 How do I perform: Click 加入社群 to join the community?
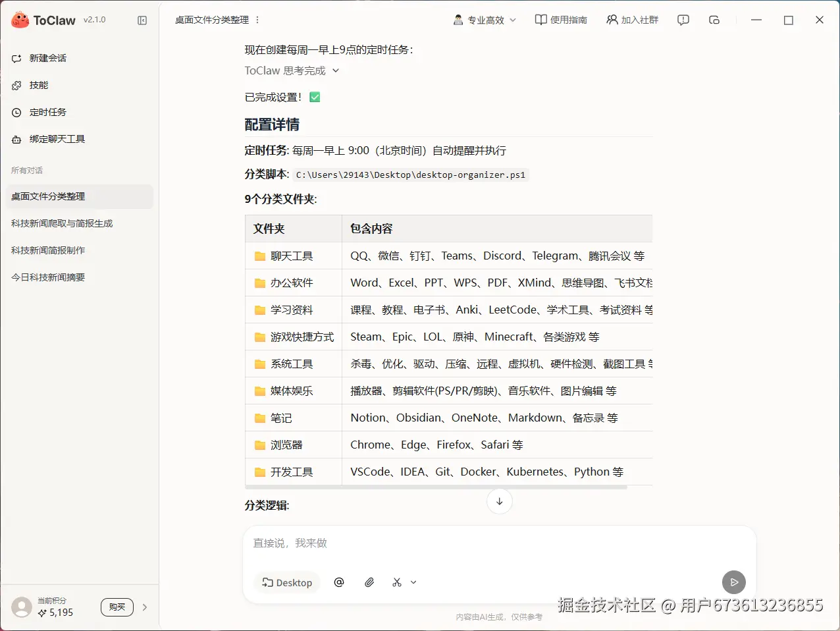coord(633,20)
